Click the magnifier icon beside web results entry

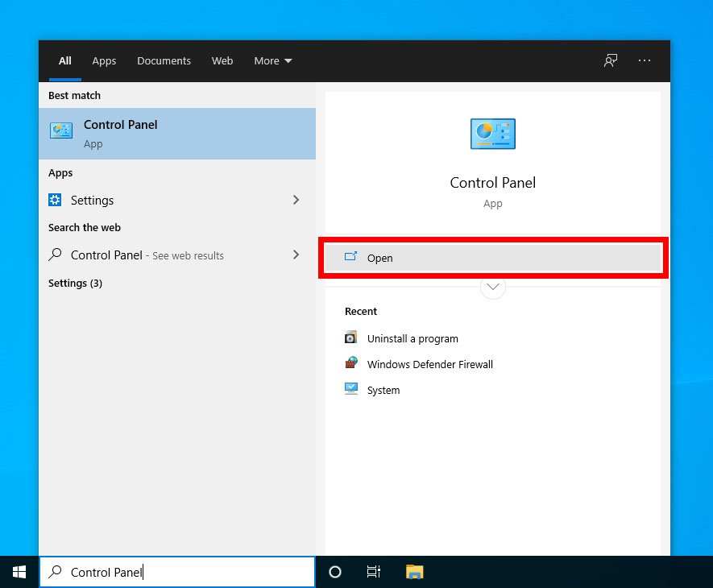coord(55,255)
